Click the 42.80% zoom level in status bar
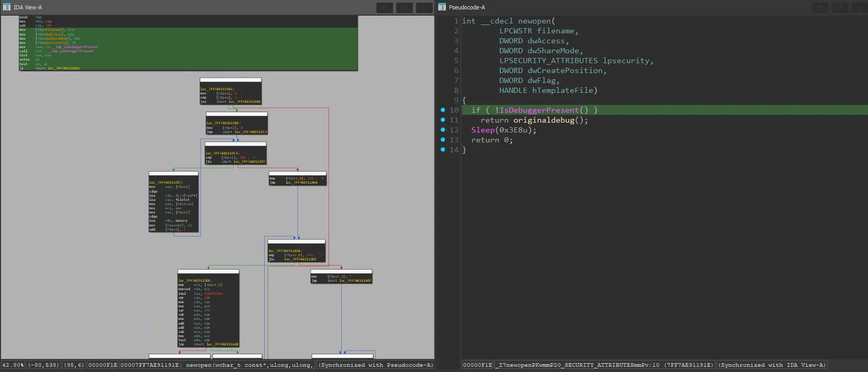The image size is (868, 372). (x=13, y=365)
